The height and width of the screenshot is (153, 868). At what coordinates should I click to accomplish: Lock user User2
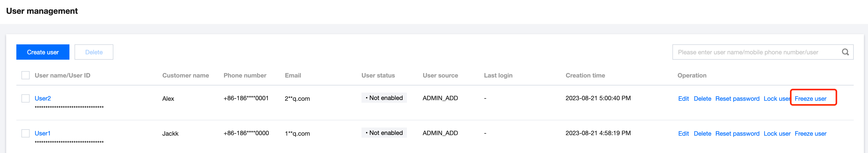pyautogui.click(x=776, y=98)
